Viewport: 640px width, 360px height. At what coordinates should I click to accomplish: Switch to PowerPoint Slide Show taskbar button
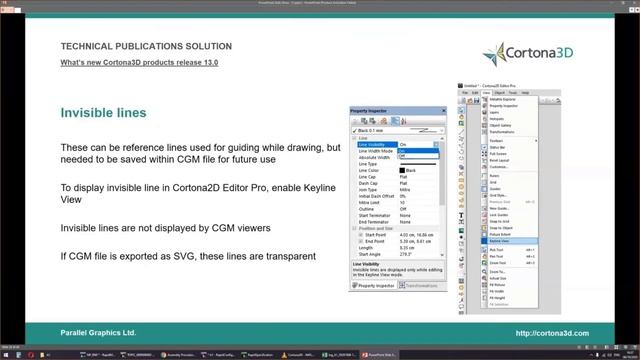(379, 355)
